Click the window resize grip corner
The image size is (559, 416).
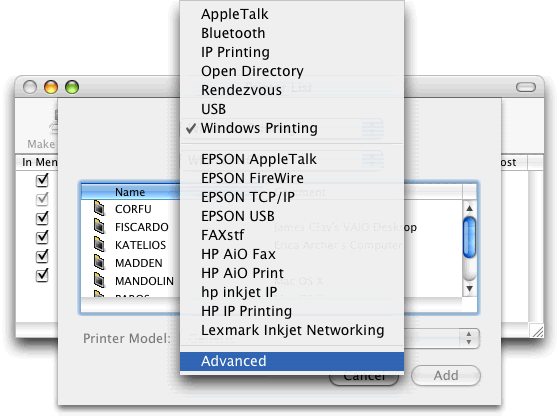coord(537,331)
